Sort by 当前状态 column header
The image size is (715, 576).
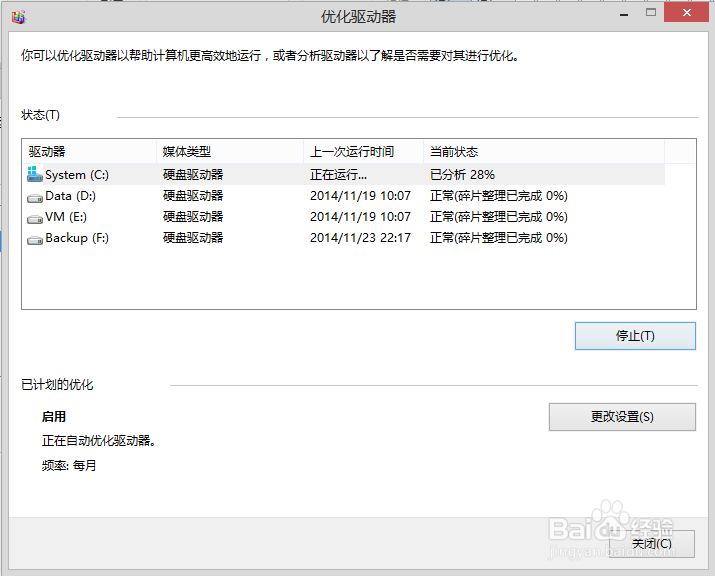click(544, 151)
